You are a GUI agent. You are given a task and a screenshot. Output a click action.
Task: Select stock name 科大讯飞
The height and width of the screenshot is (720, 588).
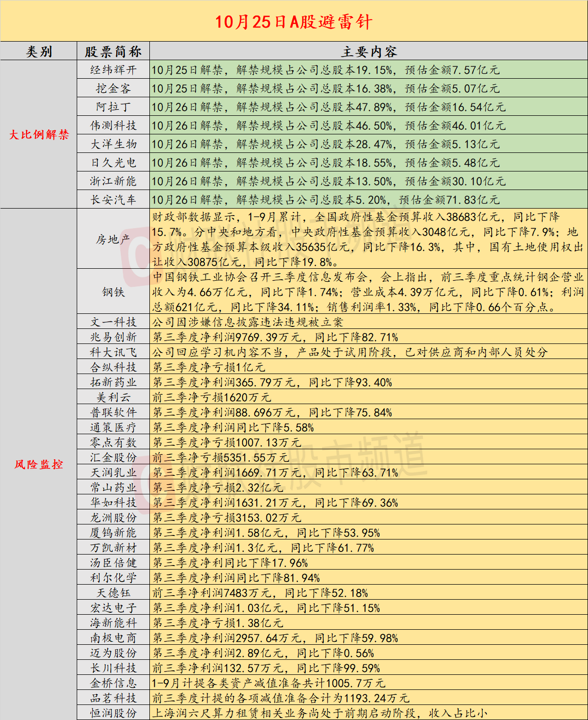(x=113, y=352)
